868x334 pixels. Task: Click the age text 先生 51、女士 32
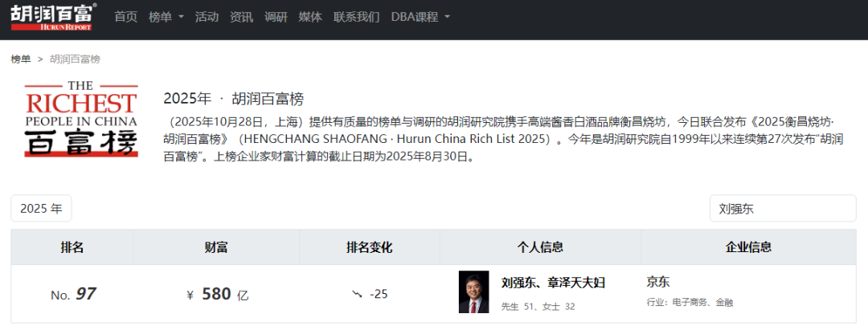(538, 306)
